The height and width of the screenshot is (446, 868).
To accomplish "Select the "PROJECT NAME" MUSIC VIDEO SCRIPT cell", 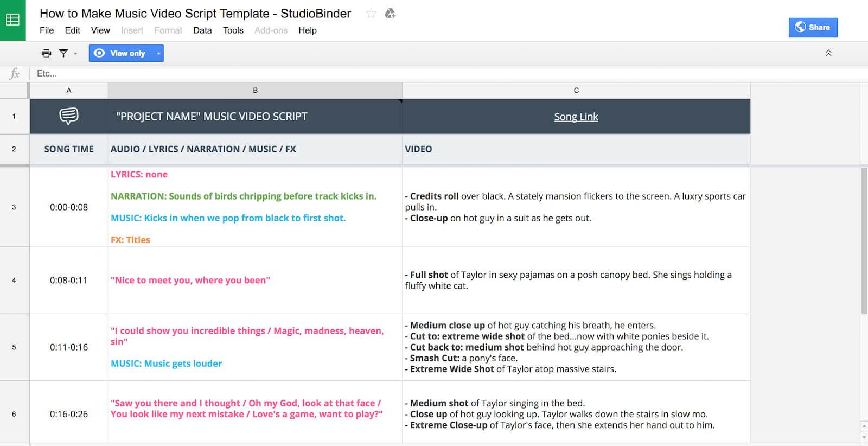I will tap(256, 116).
